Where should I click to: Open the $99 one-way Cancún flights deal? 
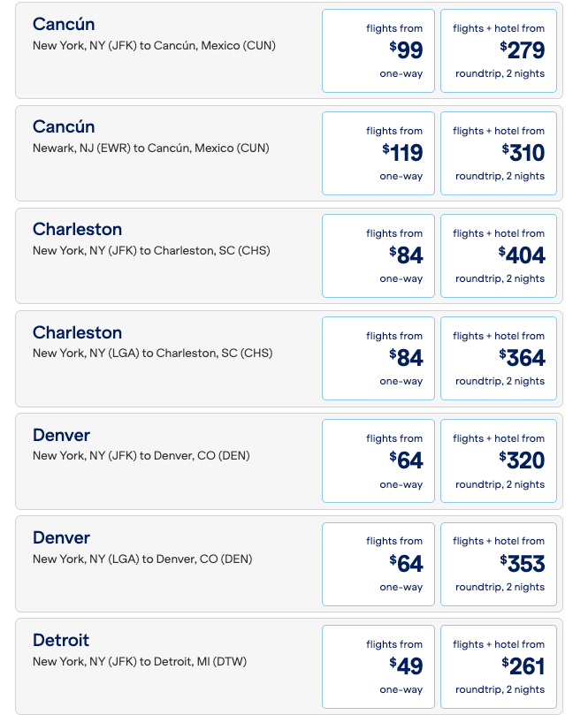(378, 50)
